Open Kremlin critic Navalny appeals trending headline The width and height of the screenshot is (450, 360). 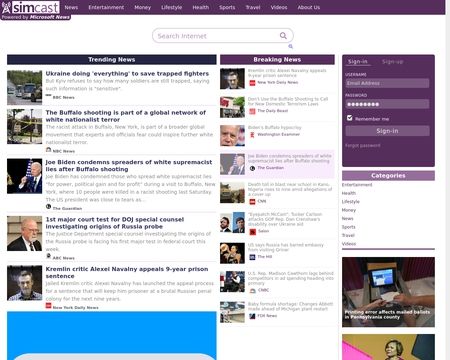(127, 272)
